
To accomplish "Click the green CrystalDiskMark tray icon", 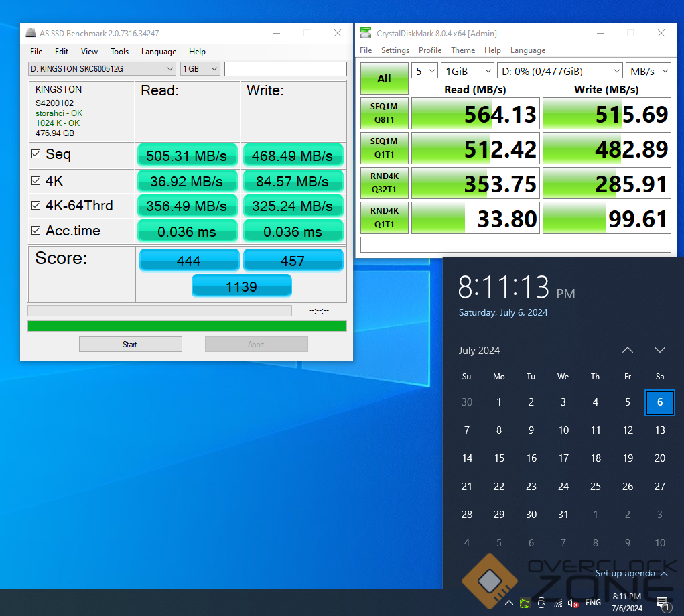I will [525, 603].
